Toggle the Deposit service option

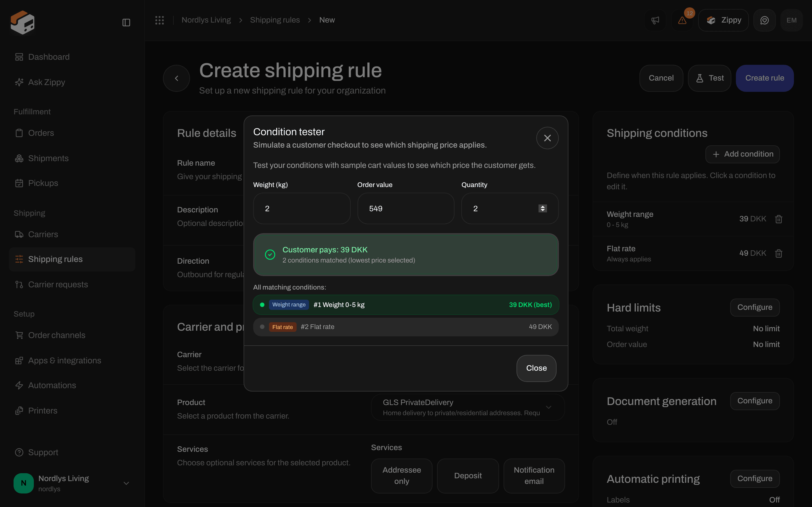468,475
